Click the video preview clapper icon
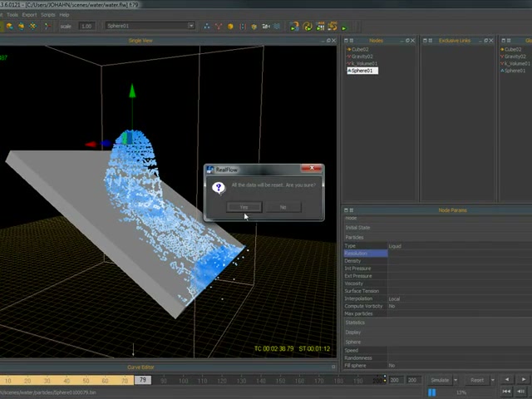 320,26
